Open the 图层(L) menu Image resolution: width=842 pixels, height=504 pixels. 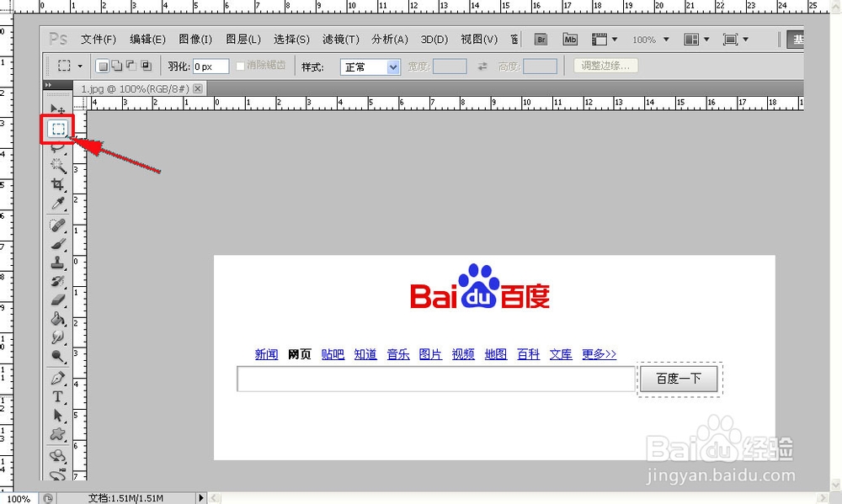point(243,40)
